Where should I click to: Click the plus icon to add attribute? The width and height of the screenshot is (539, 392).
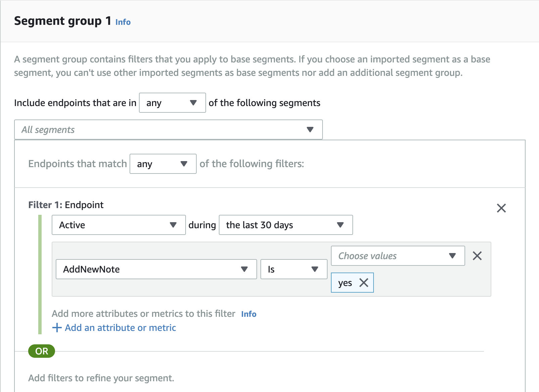(57, 328)
